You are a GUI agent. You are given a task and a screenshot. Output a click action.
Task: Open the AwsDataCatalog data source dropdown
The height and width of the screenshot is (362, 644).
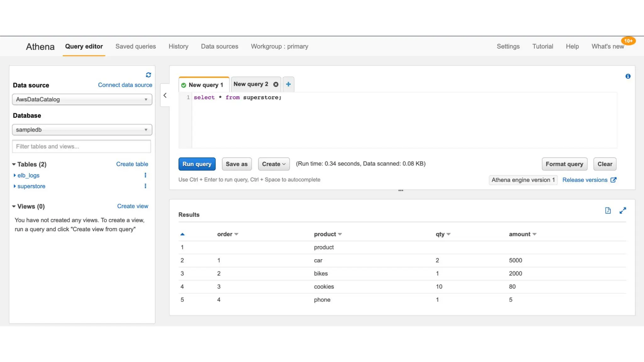tap(82, 100)
